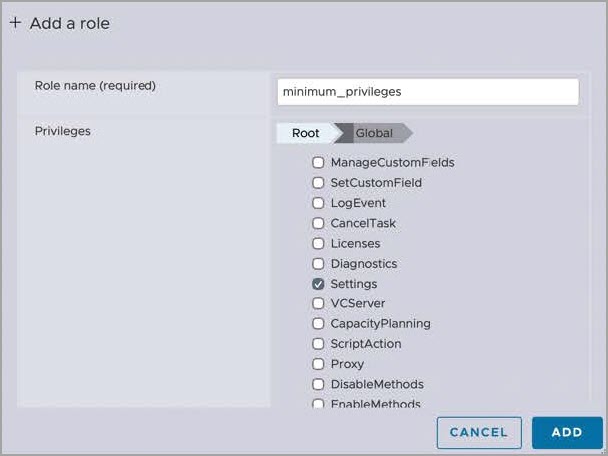Tick the LogEvent checkbox
Image resolution: width=608 pixels, height=456 pixels.
click(318, 203)
